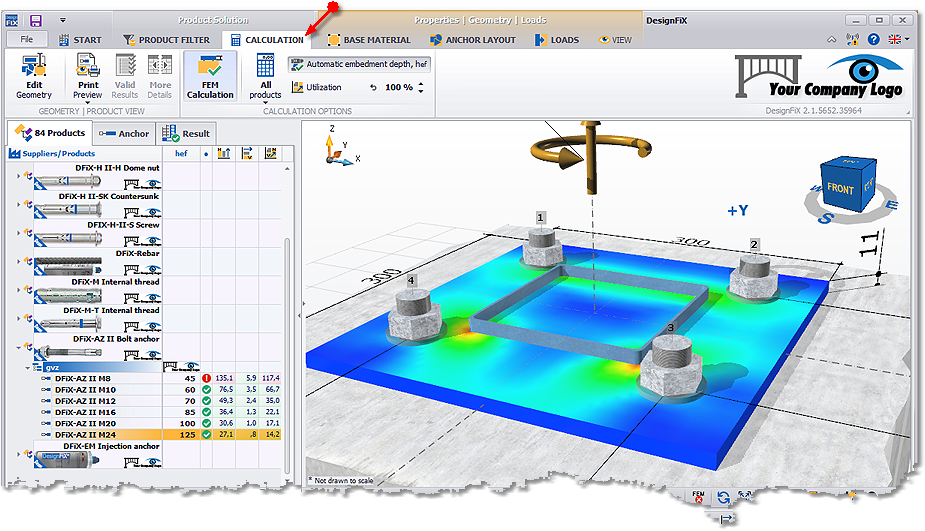Switch to the Result panel tab

186,134
